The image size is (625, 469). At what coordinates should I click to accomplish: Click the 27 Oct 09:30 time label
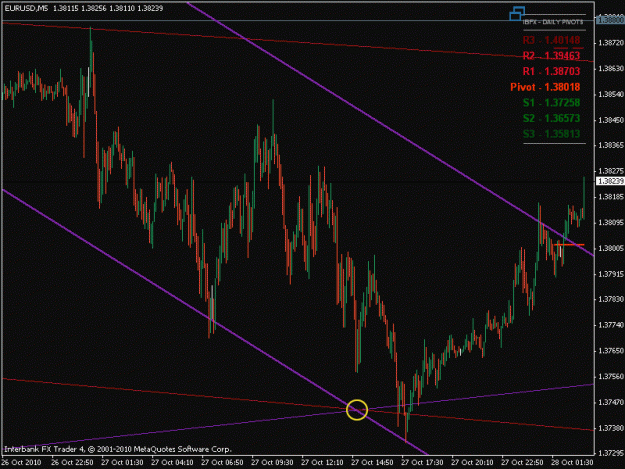tap(272, 463)
